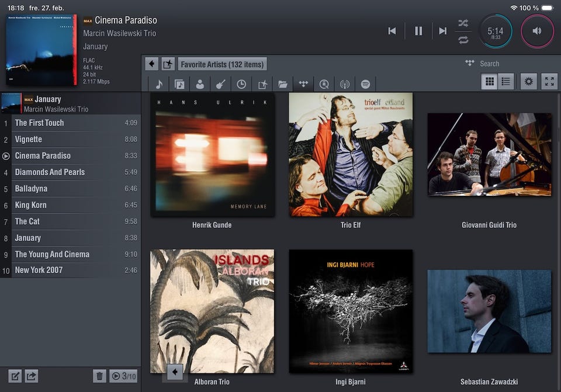Browse by Artists using the person icon
Screen dimensions: 561x392
(200, 84)
